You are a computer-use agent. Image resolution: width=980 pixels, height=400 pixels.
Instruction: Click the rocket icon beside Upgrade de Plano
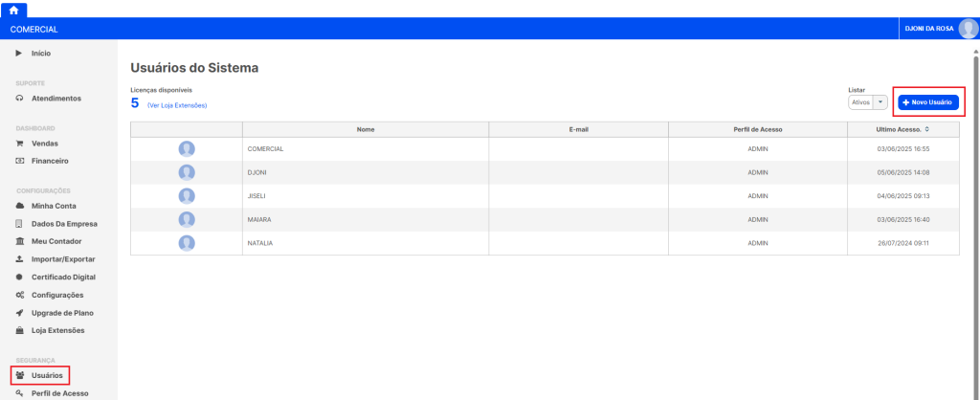point(19,313)
